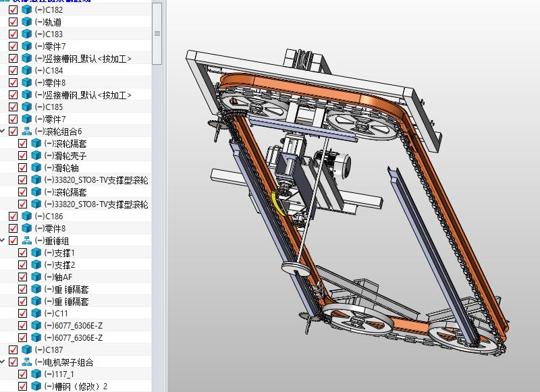The image size is (540, 392).
Task: Toggle the checkbox for 轴AF
Action: [x=22, y=277]
